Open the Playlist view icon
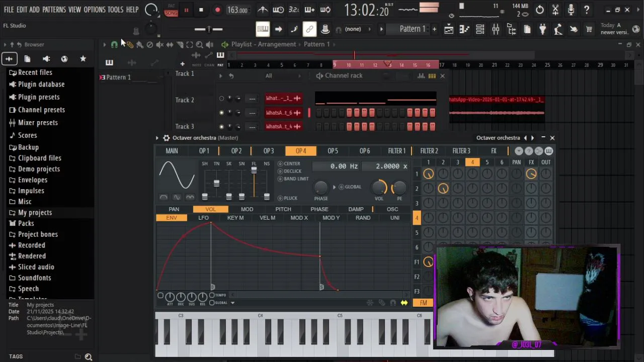The image size is (644, 362). [449, 29]
